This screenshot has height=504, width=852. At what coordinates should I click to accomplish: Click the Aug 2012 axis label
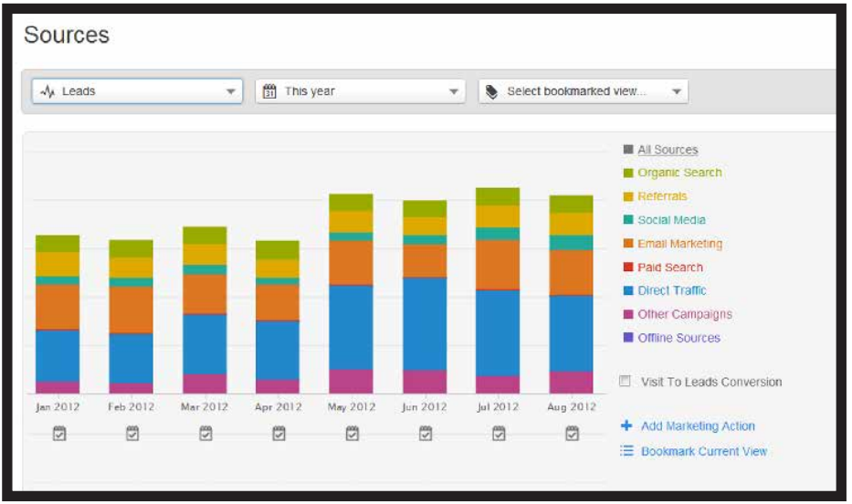click(572, 407)
